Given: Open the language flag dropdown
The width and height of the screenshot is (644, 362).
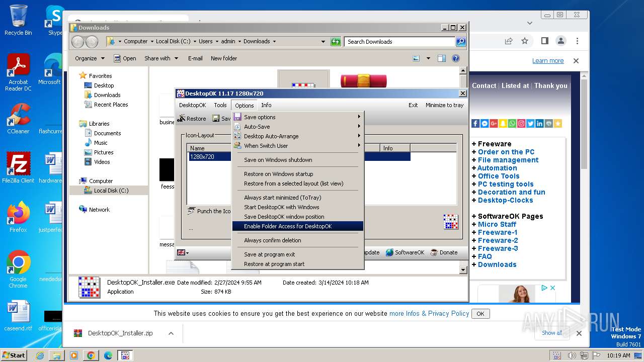Looking at the screenshot, I should 183,252.
